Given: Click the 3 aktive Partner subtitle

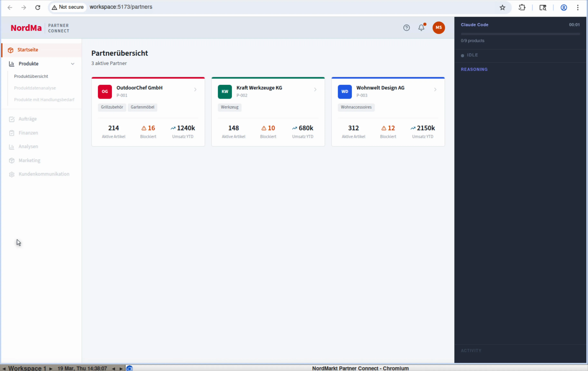Looking at the screenshot, I should pyautogui.click(x=109, y=63).
